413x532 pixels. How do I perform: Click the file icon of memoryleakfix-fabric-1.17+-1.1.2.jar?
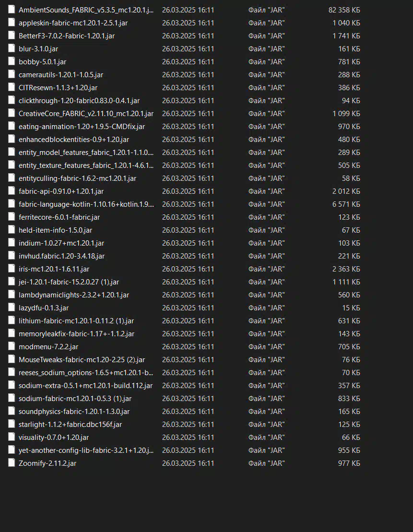click(x=12, y=333)
